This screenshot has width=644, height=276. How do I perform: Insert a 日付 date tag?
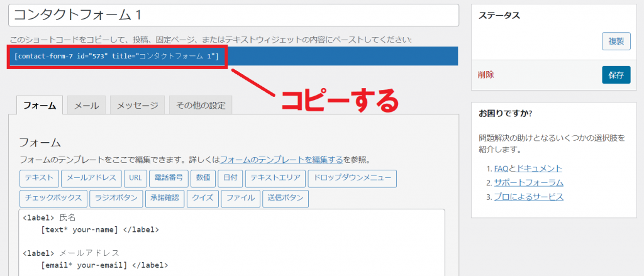pos(230,179)
